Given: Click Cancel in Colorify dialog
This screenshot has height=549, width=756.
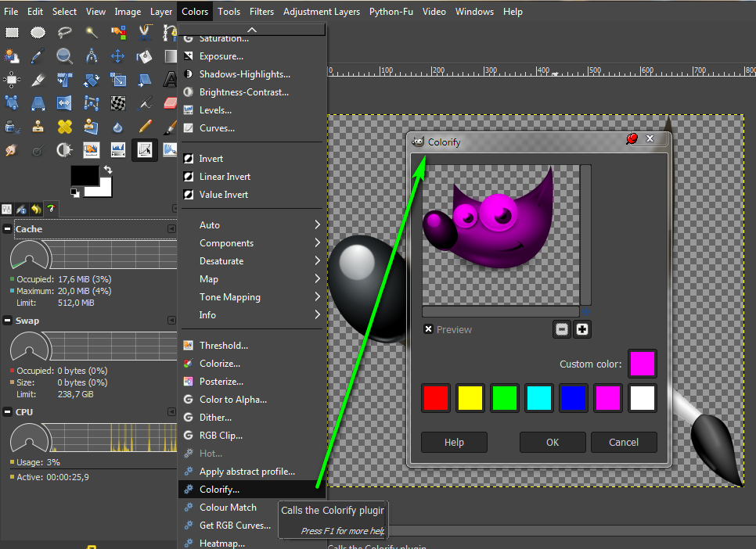Looking at the screenshot, I should pyautogui.click(x=624, y=442).
